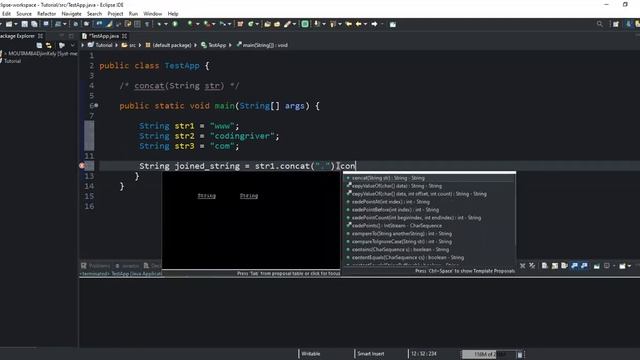Click the search magnifier icon in toolbar
Screen dimensions: 640x360
(600, 24)
